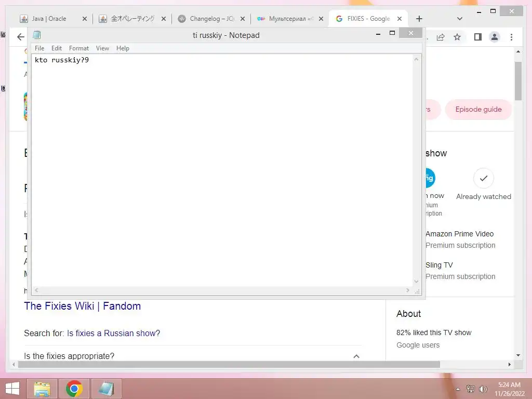Open Sling TV watch option

[460, 271]
